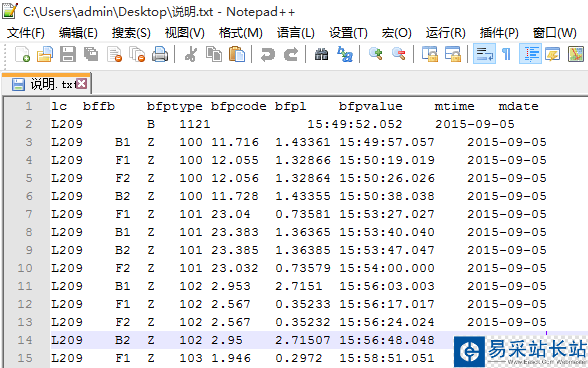Undo the last action
This screenshot has width=588, height=368.
click(x=268, y=54)
